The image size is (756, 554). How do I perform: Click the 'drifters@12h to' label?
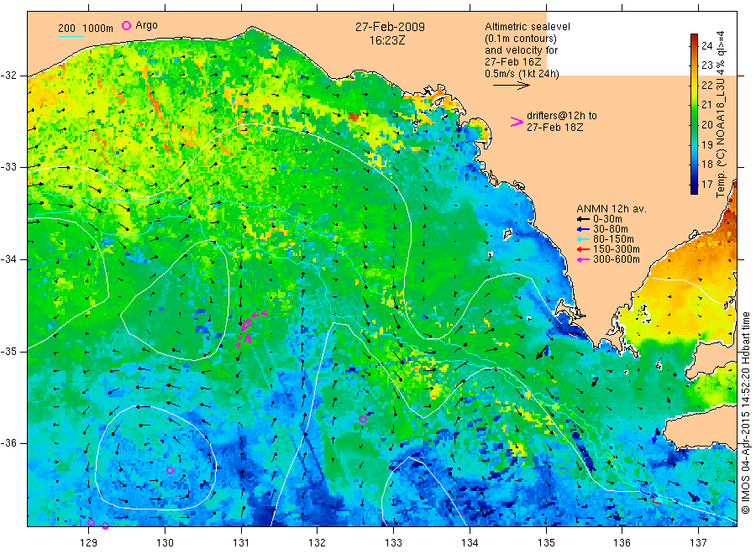[562, 116]
